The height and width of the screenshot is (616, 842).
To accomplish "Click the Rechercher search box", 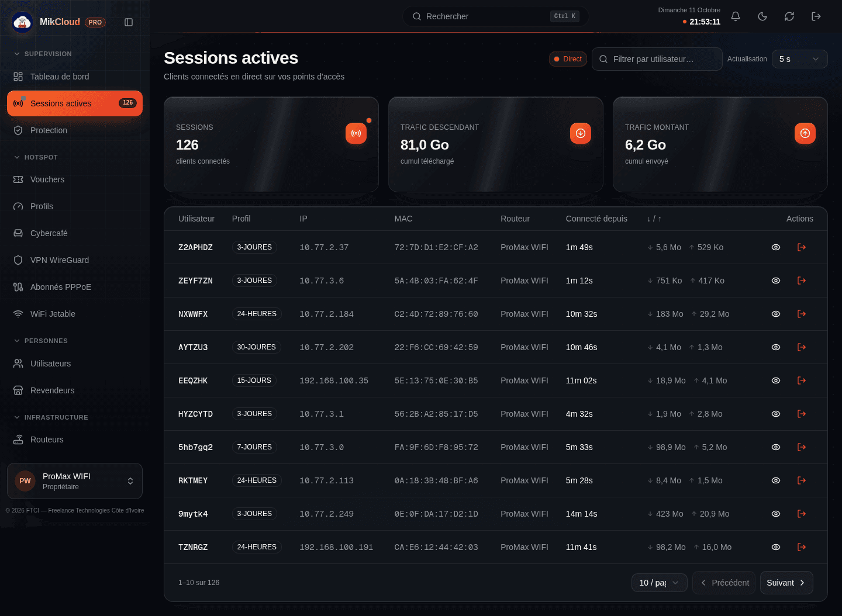I will pos(496,16).
